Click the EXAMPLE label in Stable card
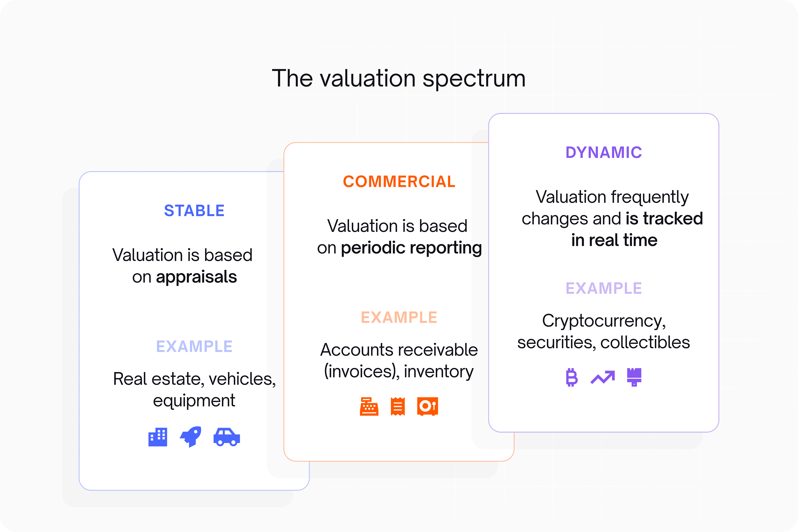Image resolution: width=798 pixels, height=532 pixels. (x=194, y=346)
